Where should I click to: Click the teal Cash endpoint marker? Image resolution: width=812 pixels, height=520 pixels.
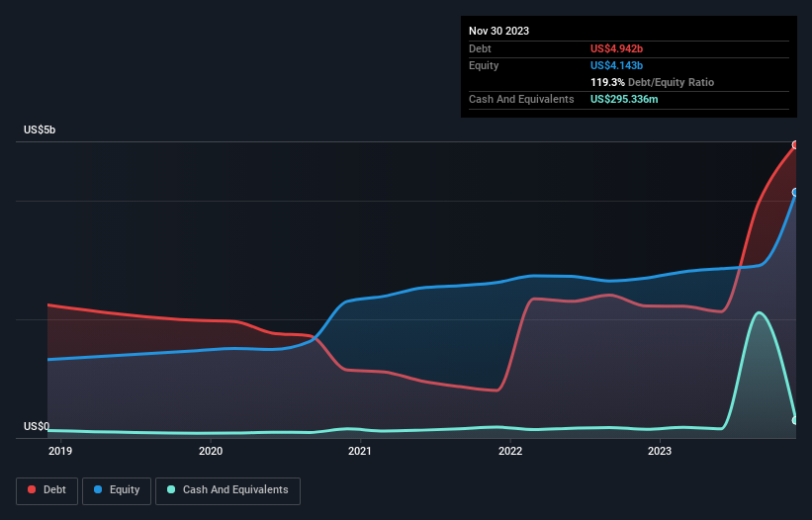coord(795,421)
